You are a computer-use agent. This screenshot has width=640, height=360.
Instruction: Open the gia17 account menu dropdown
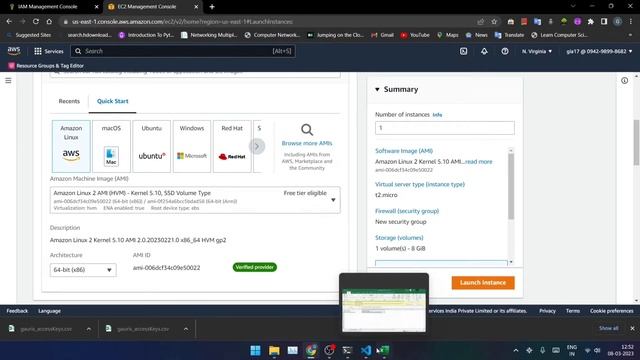(599, 51)
